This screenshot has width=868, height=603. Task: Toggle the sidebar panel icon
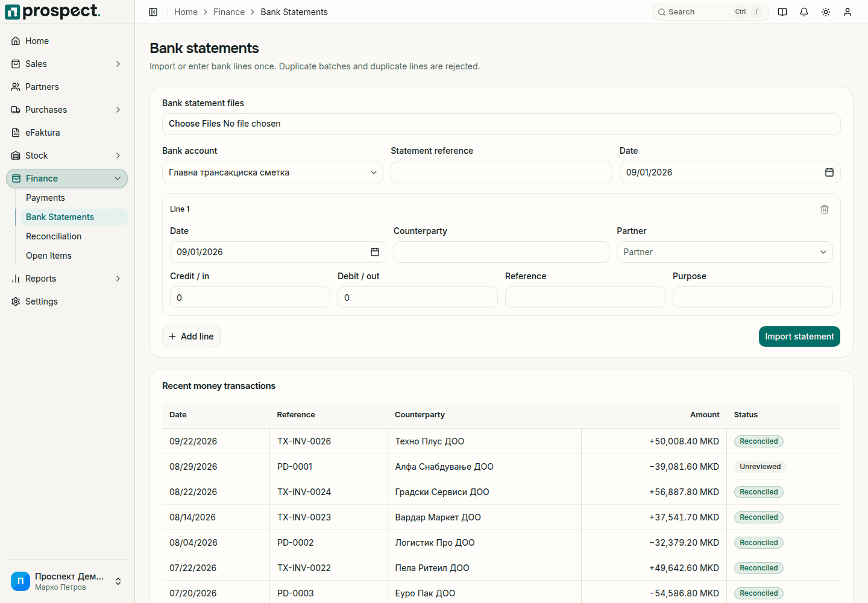tap(153, 12)
